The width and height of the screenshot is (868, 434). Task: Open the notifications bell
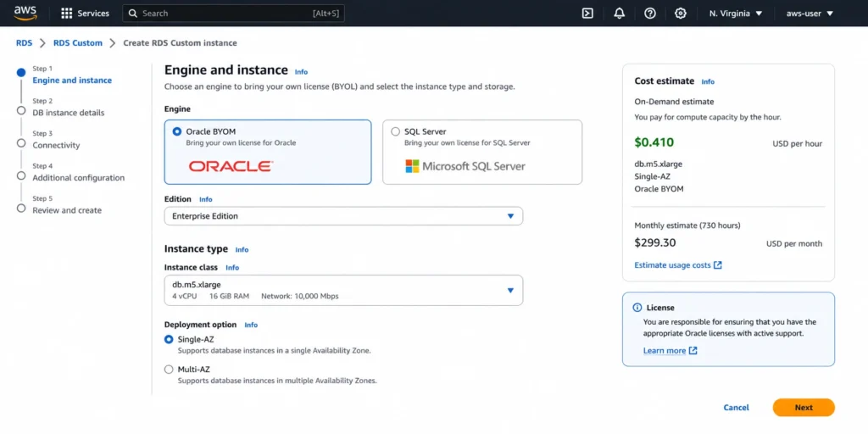[x=620, y=14]
